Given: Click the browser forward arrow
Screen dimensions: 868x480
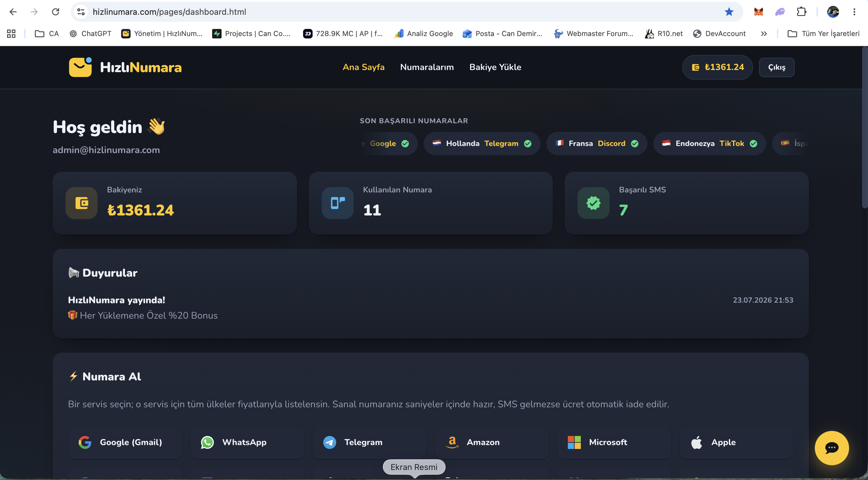Looking at the screenshot, I should 34,12.
